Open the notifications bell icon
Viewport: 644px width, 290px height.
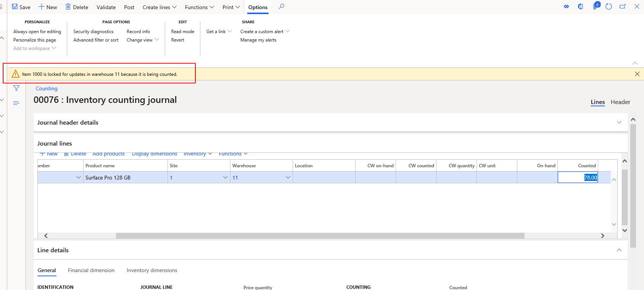[595, 7]
